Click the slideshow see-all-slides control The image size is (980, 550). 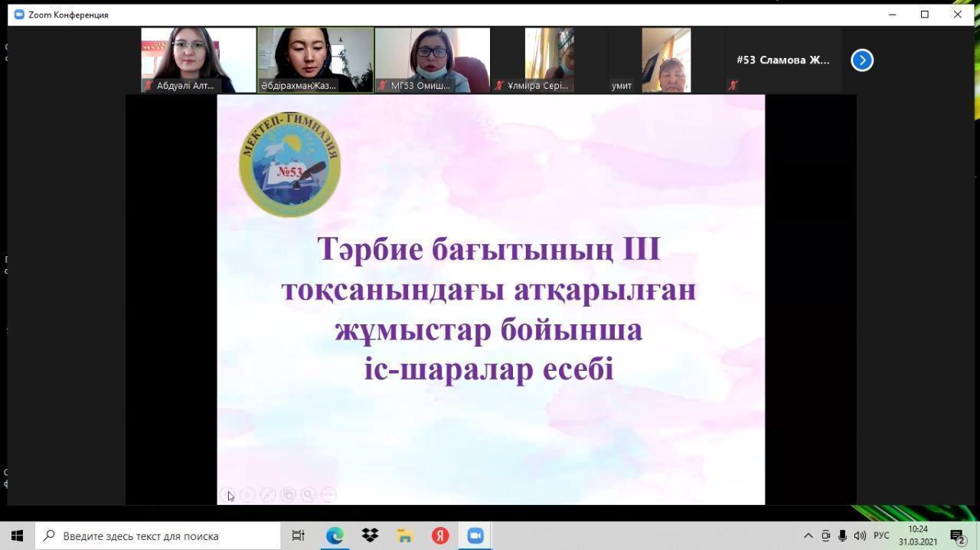[x=288, y=495]
